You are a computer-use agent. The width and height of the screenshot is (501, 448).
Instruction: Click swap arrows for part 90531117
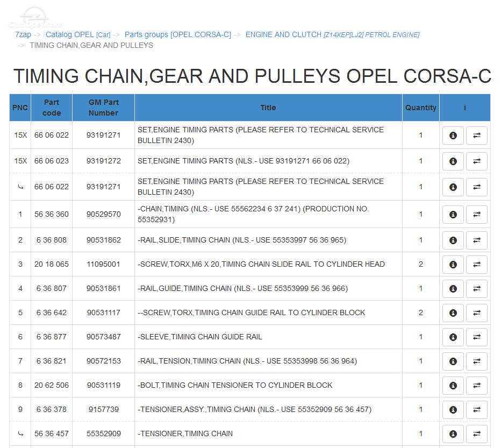(476, 312)
